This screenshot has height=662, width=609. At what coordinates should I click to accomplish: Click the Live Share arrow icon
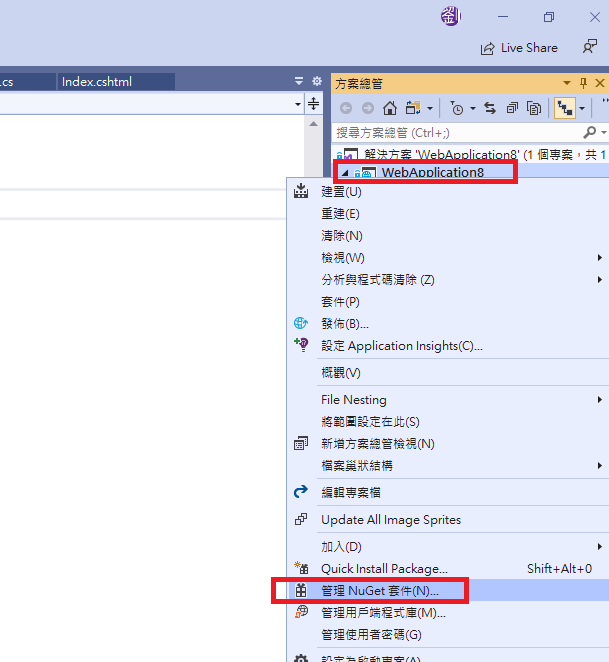point(487,49)
